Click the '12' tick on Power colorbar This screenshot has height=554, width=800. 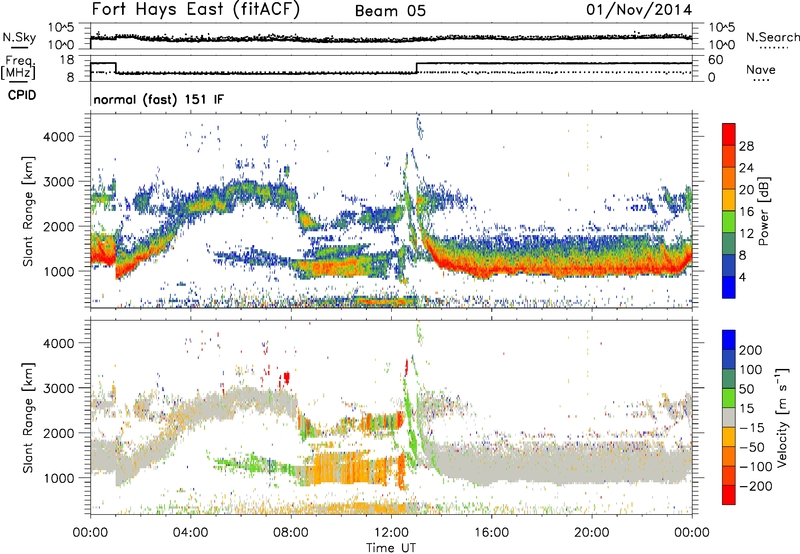746,234
